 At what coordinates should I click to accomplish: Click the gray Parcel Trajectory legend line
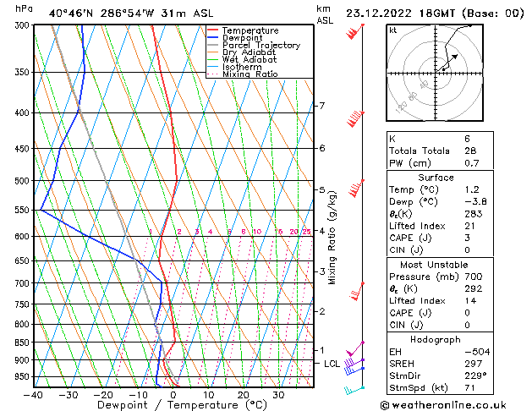[x=213, y=45]
